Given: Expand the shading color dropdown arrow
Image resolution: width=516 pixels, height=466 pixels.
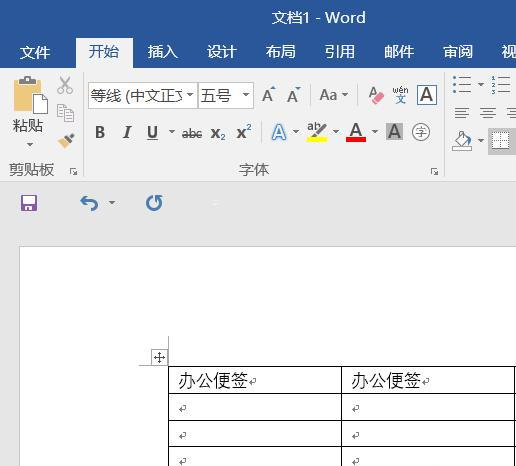Looking at the screenshot, I should [481, 140].
